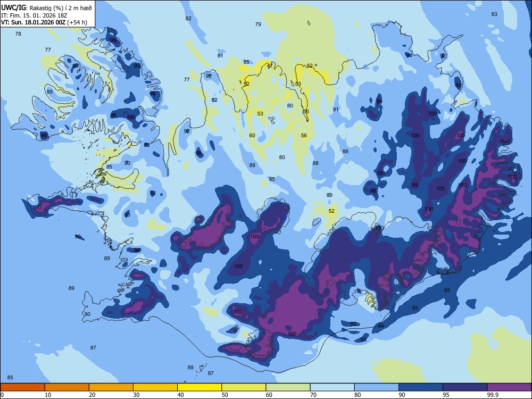532x399 pixels.
Task: Click the init time 'IT: Fim. 15. 01. 2026 18Z'
Action: coord(34,15)
